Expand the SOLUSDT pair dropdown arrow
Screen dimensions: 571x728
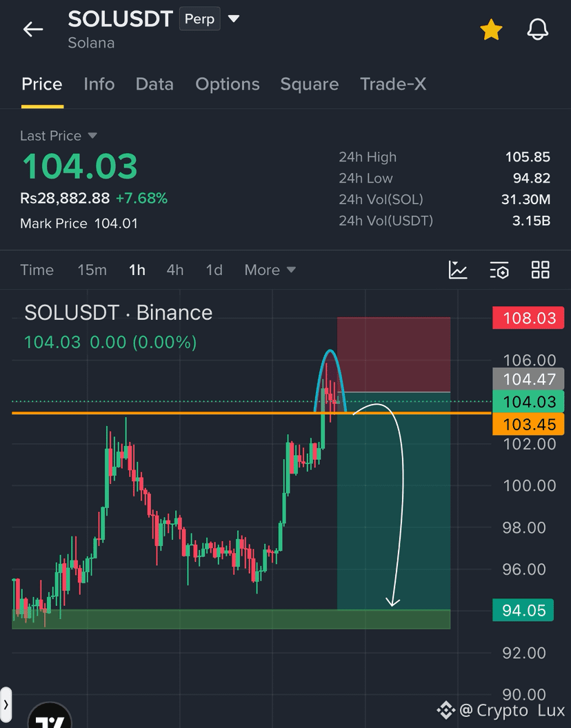pos(233,19)
